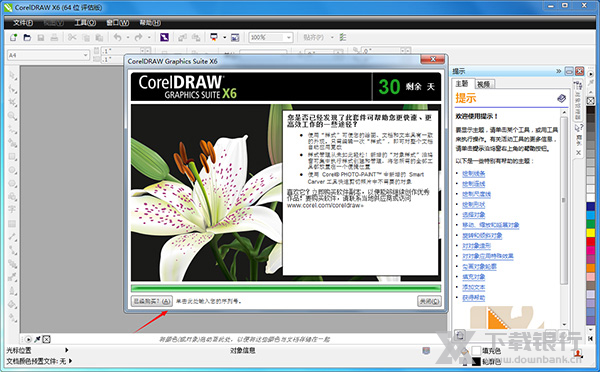Screen dimensions: 600x372
Task: Click the Undo arrow icon
Action: 117,38
